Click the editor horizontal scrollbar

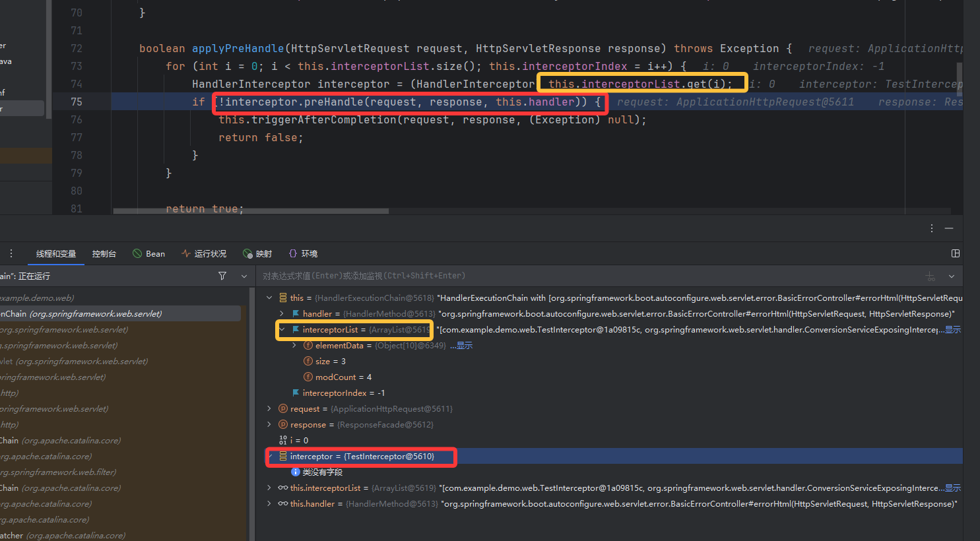[251, 212]
